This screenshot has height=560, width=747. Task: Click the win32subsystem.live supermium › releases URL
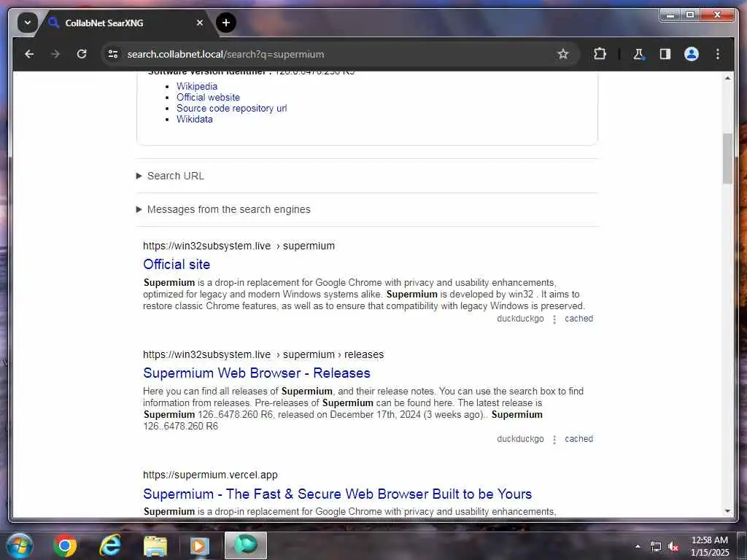click(263, 354)
